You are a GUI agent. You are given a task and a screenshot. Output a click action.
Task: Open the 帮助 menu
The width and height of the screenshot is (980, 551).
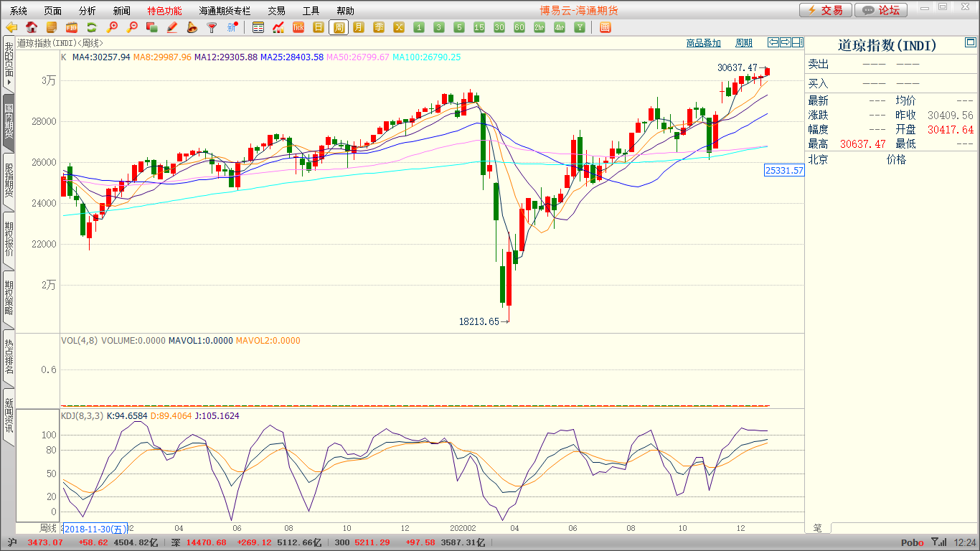pyautogui.click(x=345, y=11)
